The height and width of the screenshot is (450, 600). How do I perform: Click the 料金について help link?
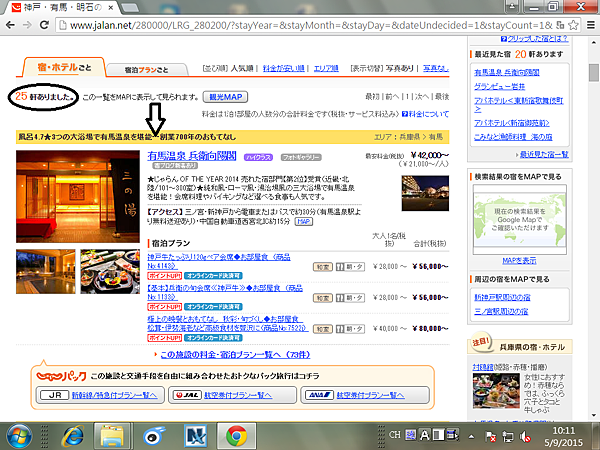(426, 114)
